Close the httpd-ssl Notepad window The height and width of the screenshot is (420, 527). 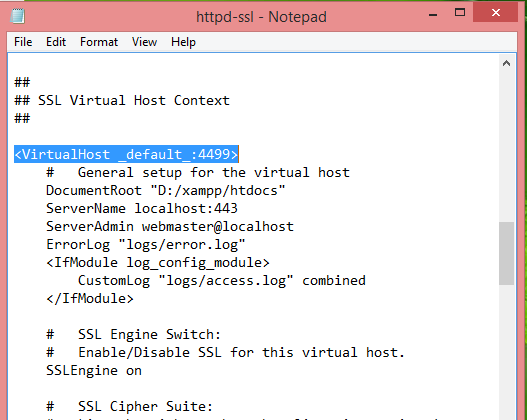coord(495,13)
